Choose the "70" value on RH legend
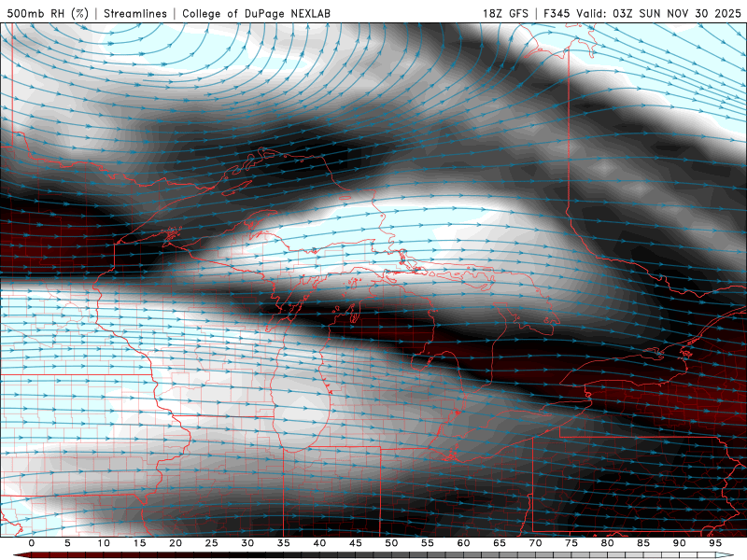The width and height of the screenshot is (747, 560). point(535,543)
